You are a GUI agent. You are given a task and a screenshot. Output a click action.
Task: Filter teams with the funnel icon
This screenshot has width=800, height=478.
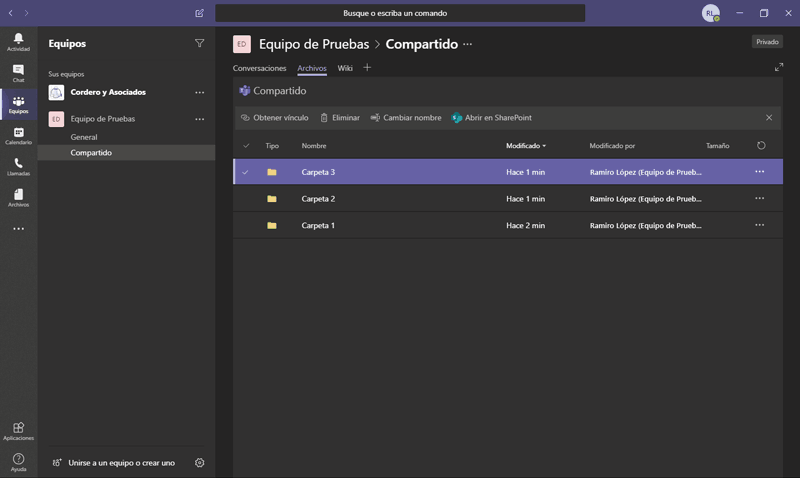(x=199, y=43)
